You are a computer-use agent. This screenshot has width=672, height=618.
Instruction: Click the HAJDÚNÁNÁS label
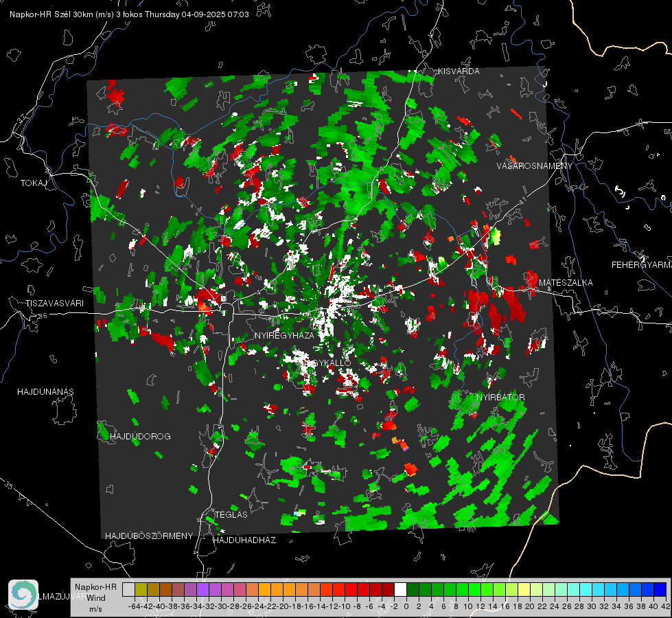[45, 392]
